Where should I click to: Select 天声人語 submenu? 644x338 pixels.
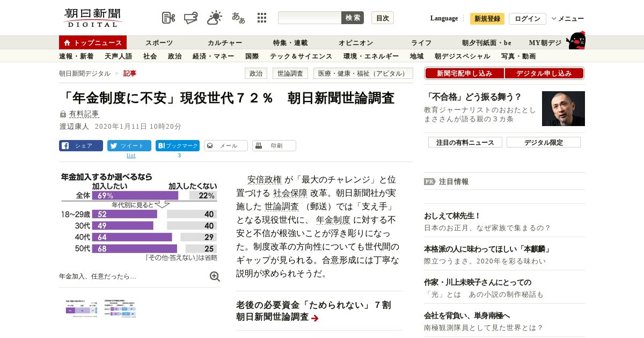coord(118,56)
